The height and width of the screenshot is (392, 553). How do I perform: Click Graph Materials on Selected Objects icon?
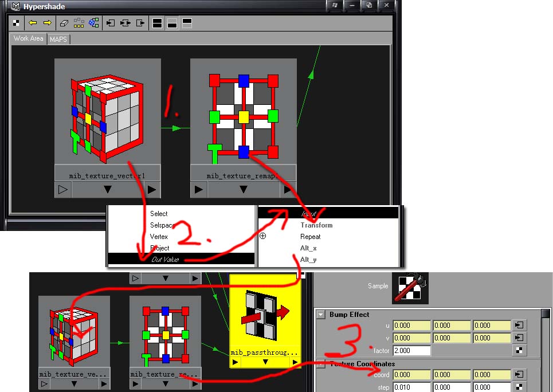(94, 23)
